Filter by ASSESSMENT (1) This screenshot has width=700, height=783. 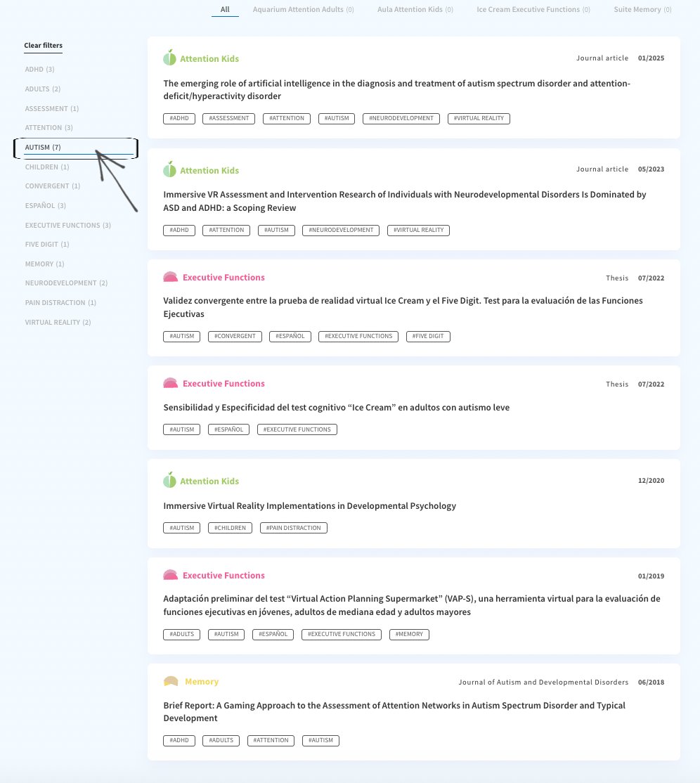[x=52, y=108]
